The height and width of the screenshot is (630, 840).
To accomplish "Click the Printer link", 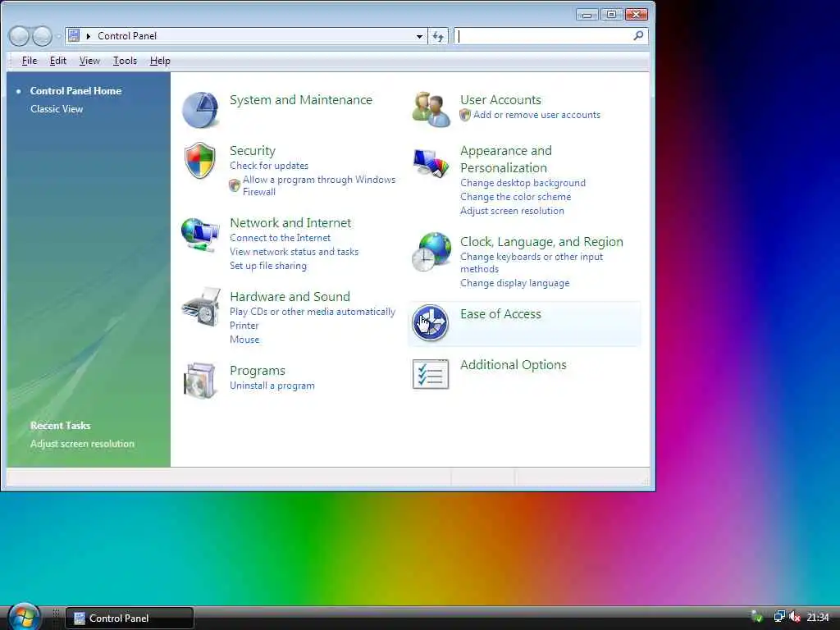I will click(x=244, y=325).
